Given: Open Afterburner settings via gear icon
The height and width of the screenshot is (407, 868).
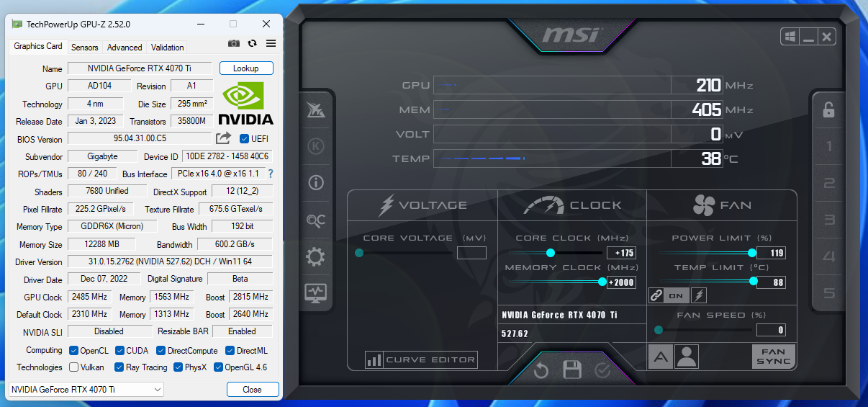Looking at the screenshot, I should pos(315,256).
